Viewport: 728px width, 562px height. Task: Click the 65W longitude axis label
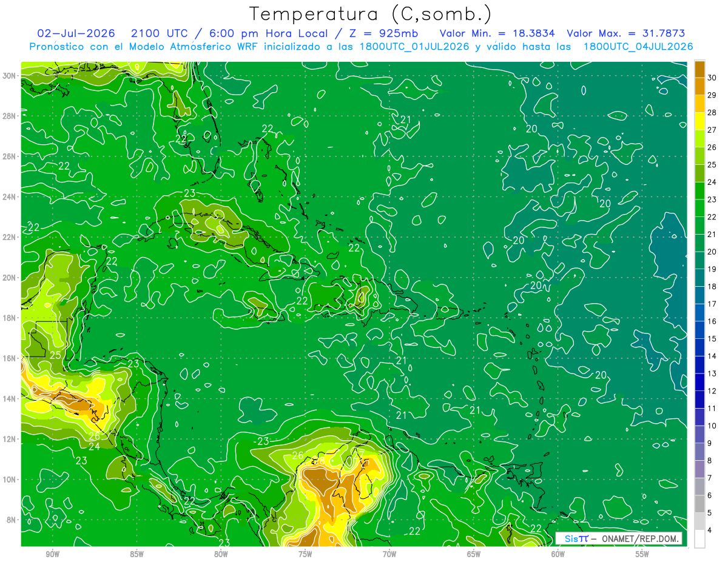tap(474, 554)
